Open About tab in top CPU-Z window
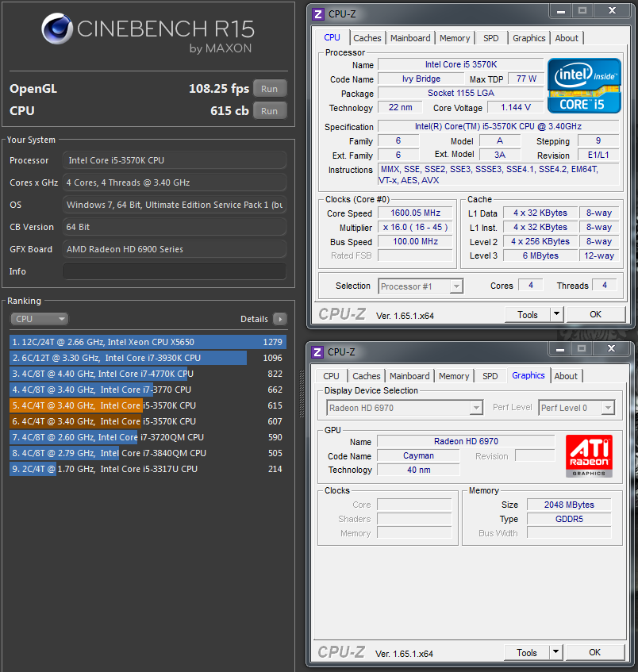 pos(567,38)
